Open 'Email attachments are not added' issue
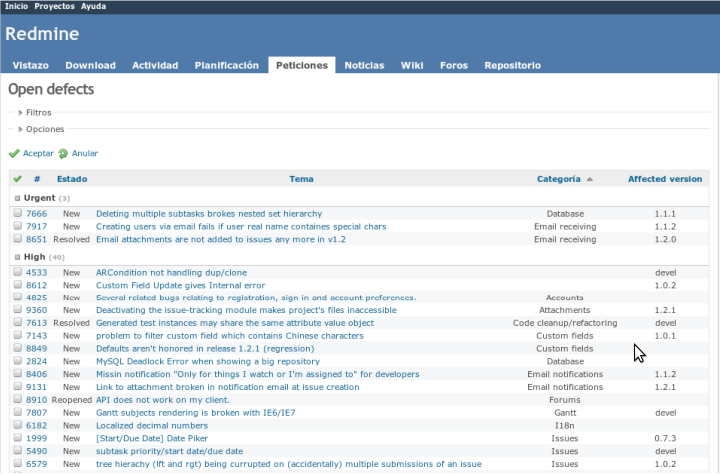Image resolution: width=720 pixels, height=475 pixels. (x=220, y=239)
